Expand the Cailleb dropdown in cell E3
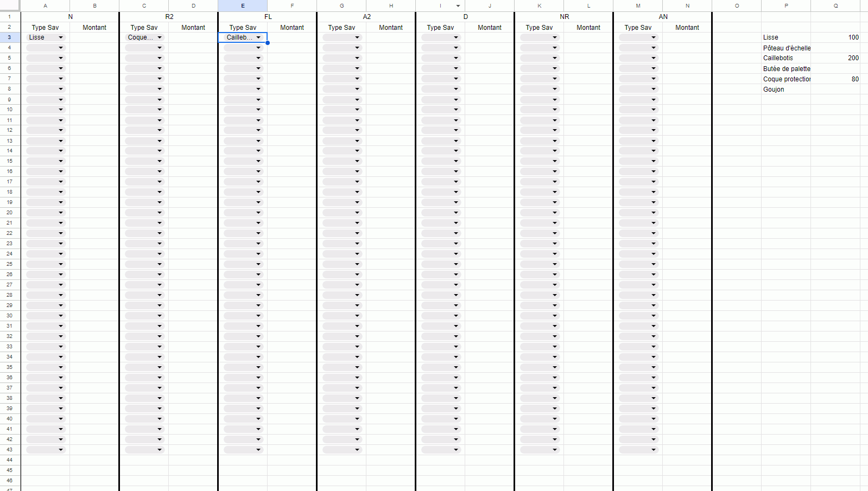The width and height of the screenshot is (868, 491). (x=243, y=37)
